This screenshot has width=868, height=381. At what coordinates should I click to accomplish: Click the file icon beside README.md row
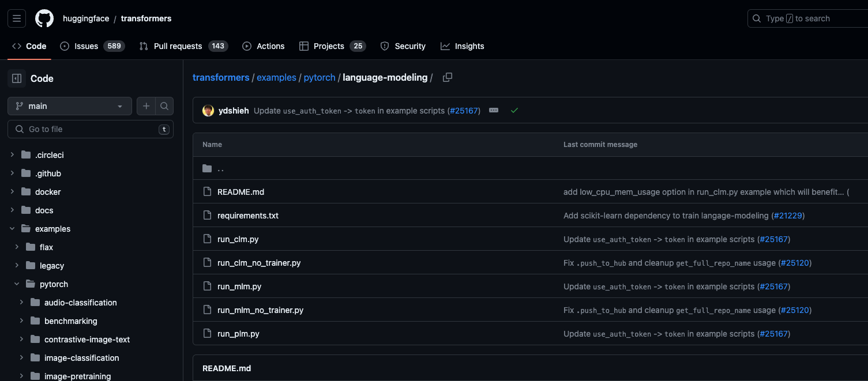[x=208, y=192]
